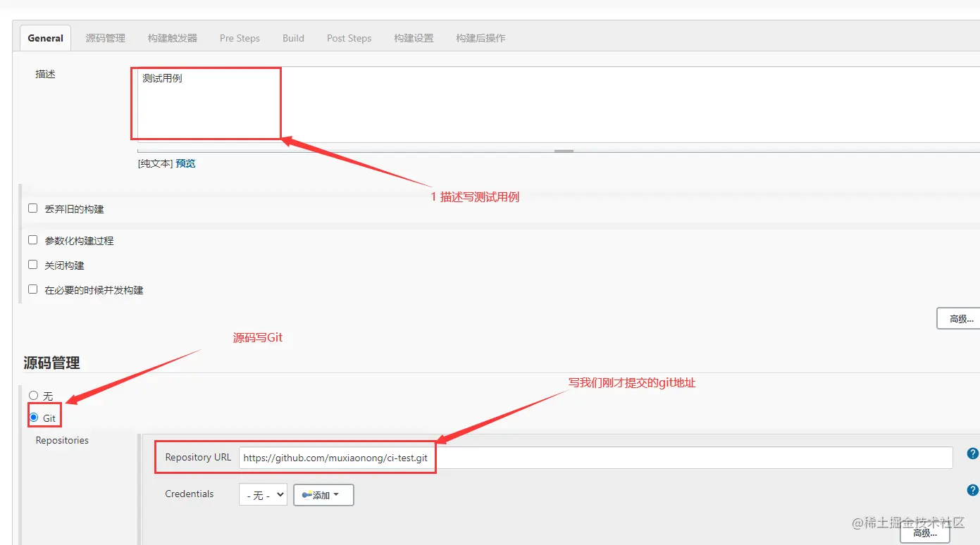Click the 添加 credentials button
Viewport: 980px width, 545px height.
click(323, 495)
